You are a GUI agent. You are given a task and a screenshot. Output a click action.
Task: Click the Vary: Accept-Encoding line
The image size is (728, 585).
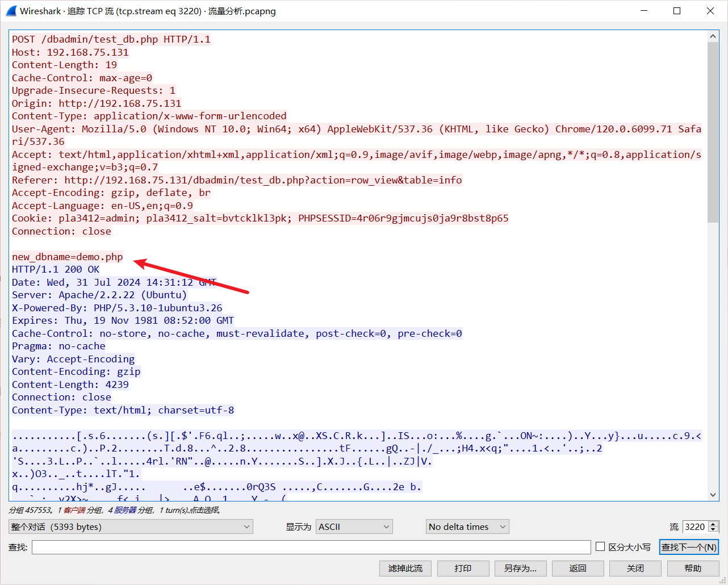tap(73, 359)
